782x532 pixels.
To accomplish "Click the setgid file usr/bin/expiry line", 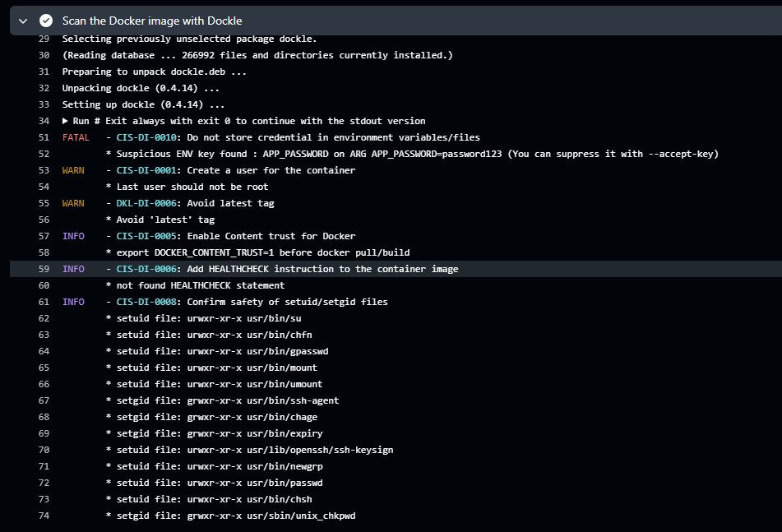I will tap(215, 433).
